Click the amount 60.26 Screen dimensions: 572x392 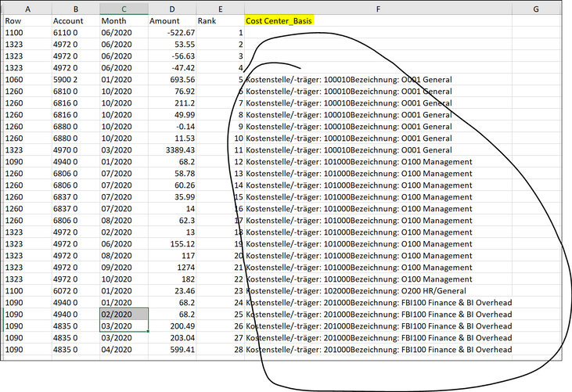tap(172, 185)
